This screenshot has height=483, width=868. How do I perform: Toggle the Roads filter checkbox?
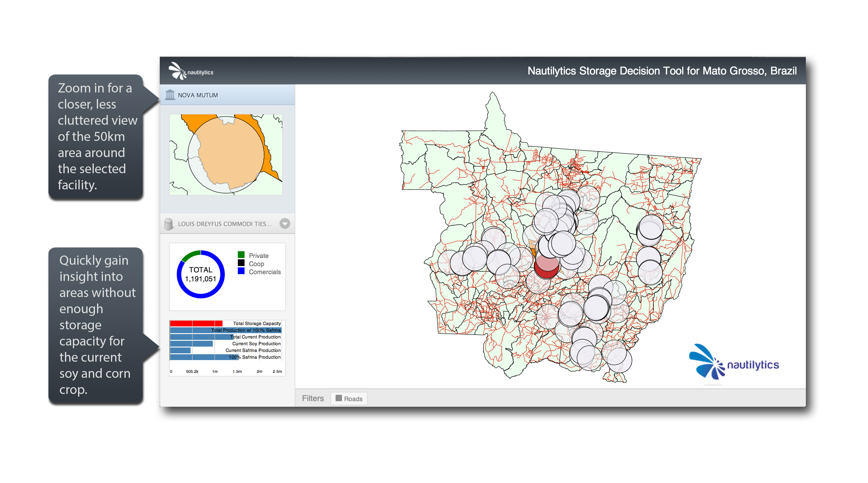[x=339, y=398]
